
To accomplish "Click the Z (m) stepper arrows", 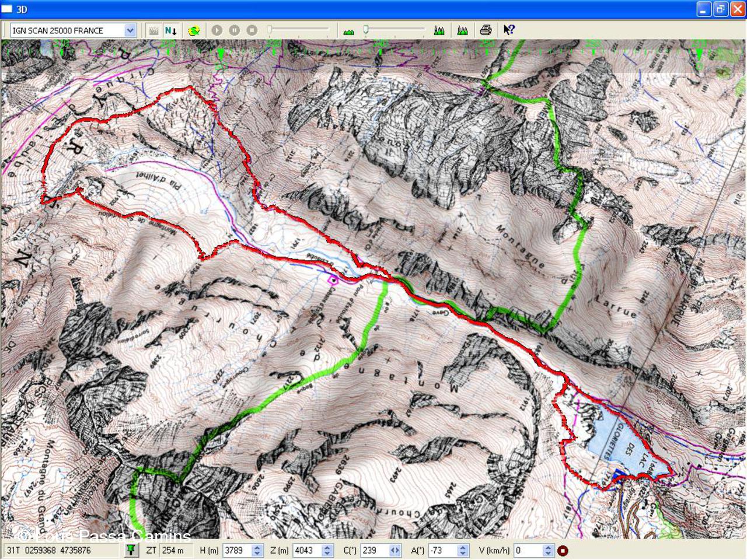I will coord(327,550).
